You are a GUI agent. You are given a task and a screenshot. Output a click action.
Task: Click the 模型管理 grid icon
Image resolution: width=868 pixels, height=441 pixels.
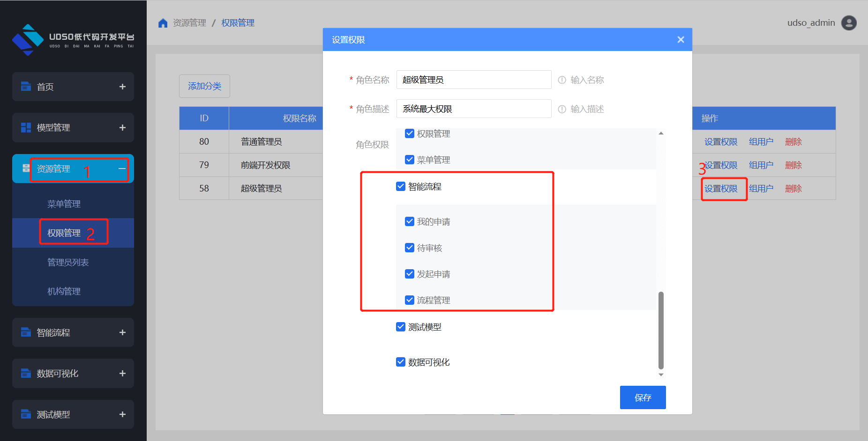[x=26, y=127]
